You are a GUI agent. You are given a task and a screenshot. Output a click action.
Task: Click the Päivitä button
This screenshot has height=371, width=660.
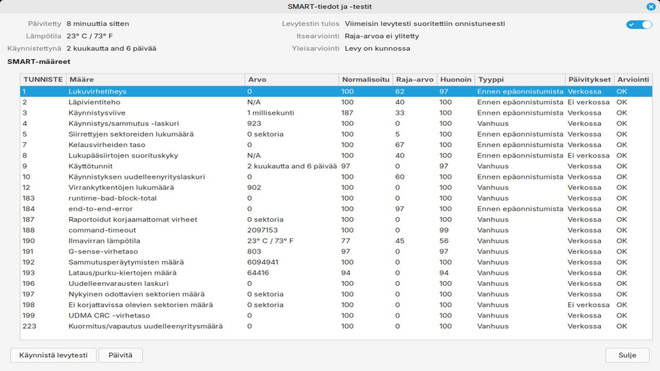[x=120, y=355]
